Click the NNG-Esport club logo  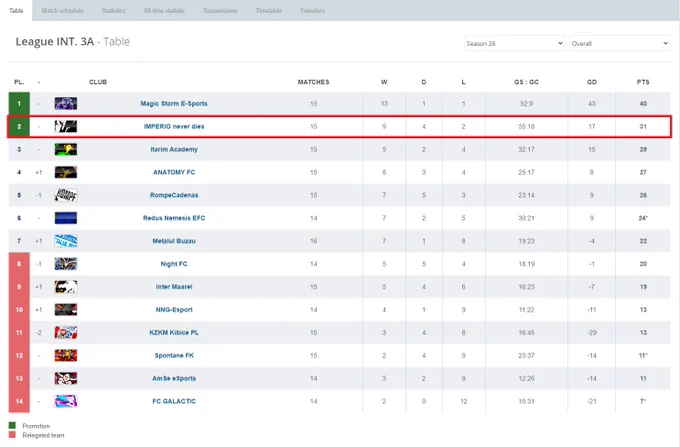[x=66, y=310]
